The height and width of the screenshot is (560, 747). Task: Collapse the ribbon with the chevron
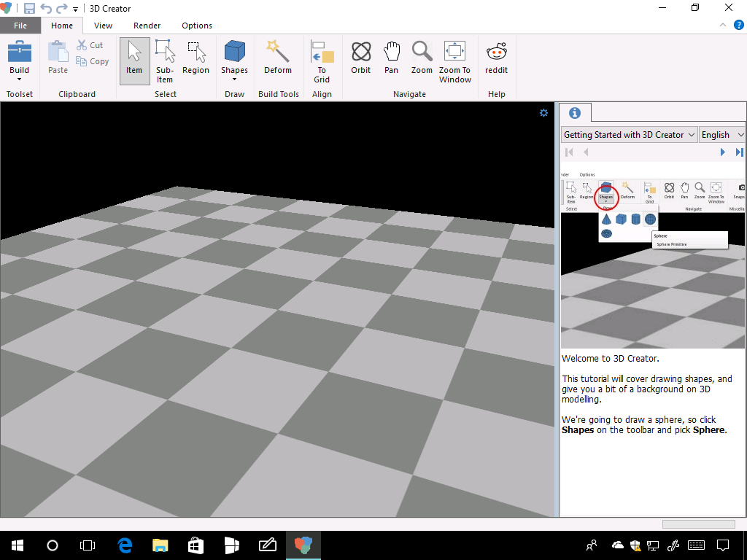coord(723,26)
